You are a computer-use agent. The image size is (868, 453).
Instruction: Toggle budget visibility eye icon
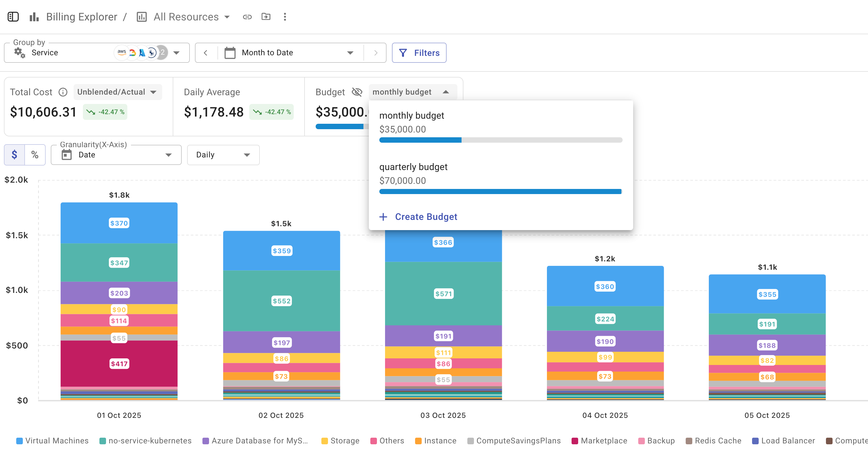[357, 92]
